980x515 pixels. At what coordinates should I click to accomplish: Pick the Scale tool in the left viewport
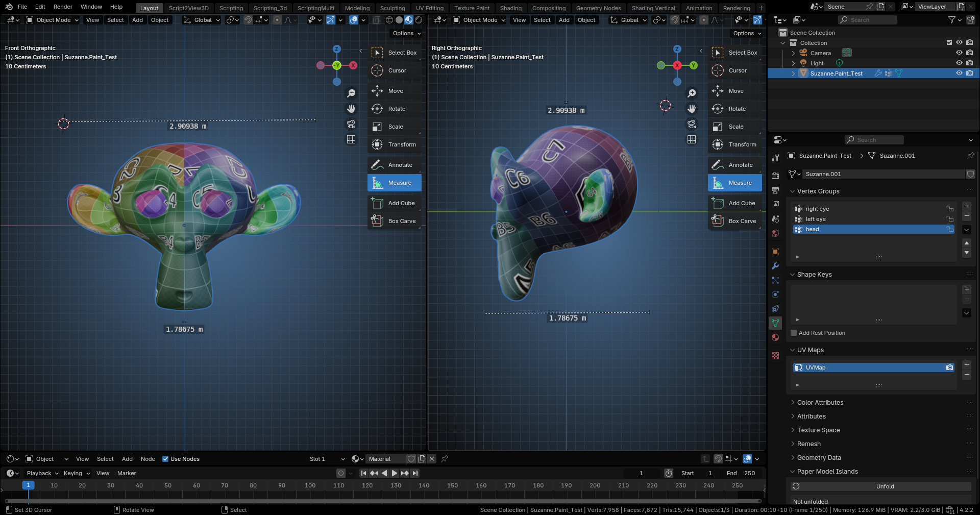(394, 127)
